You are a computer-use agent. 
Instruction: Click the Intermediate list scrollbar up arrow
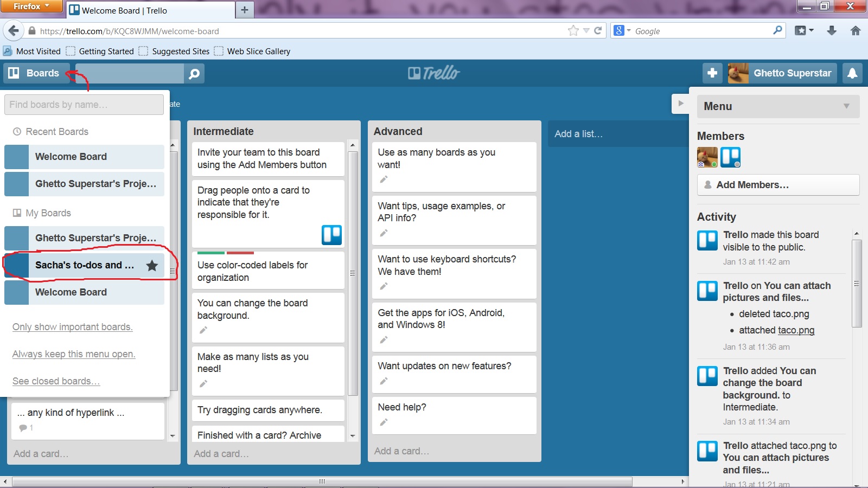(x=353, y=145)
